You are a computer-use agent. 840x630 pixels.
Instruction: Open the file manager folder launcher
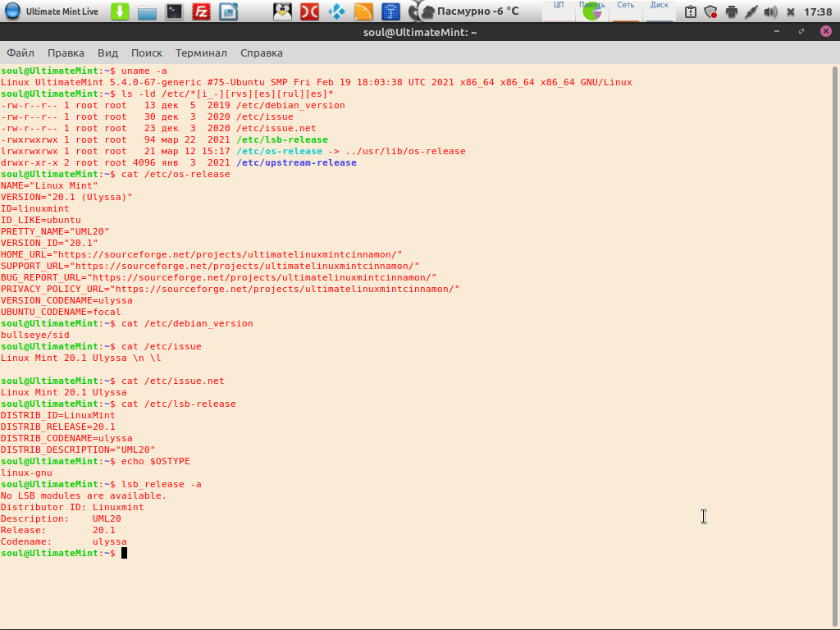[147, 11]
